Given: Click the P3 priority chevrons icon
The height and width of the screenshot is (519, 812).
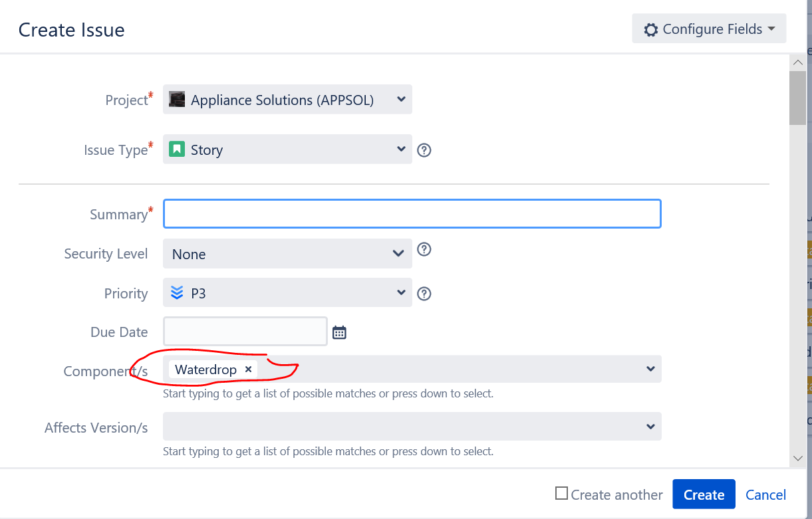Looking at the screenshot, I should click(176, 292).
